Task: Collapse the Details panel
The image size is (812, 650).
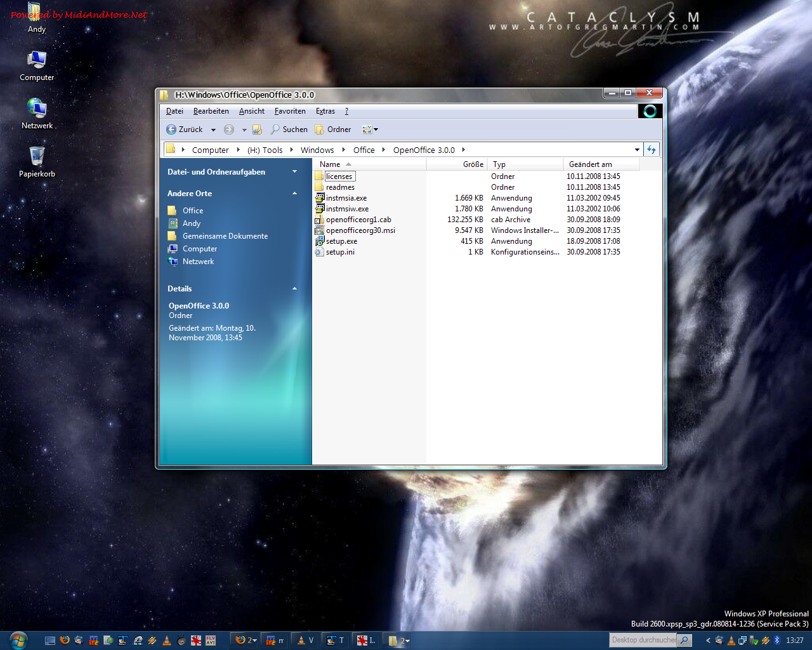Action: tap(294, 289)
